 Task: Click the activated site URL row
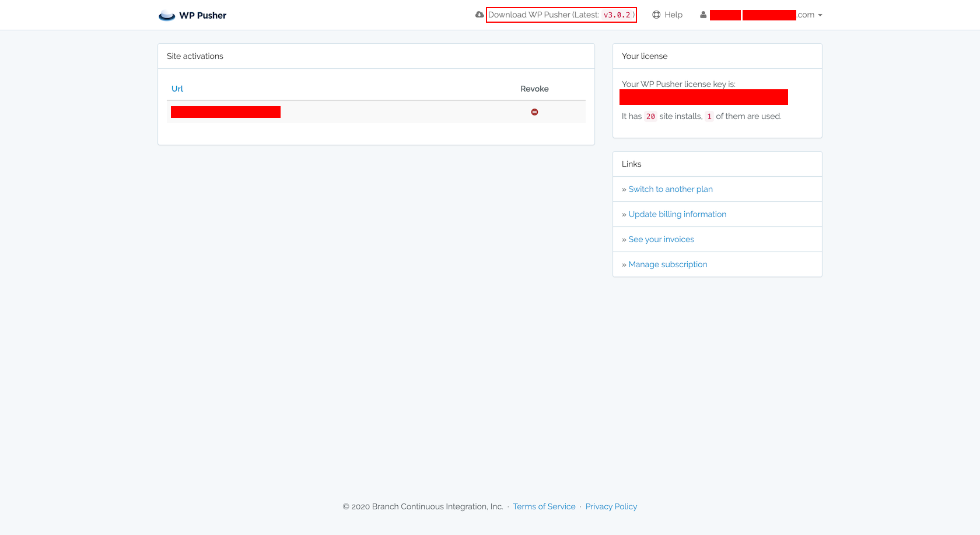pyautogui.click(x=225, y=111)
